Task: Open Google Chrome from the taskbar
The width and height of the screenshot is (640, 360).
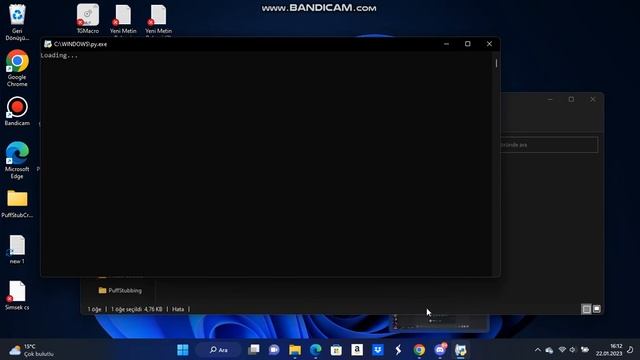Action: 419,350
